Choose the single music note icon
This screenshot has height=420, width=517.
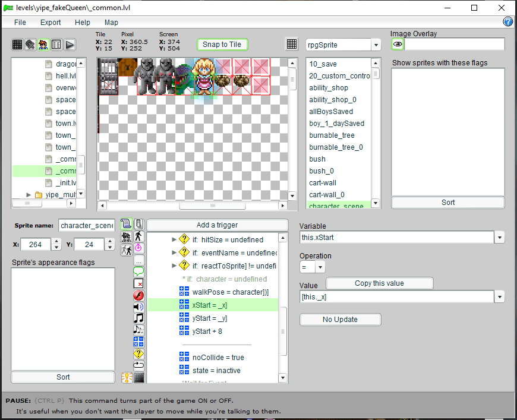tap(138, 318)
